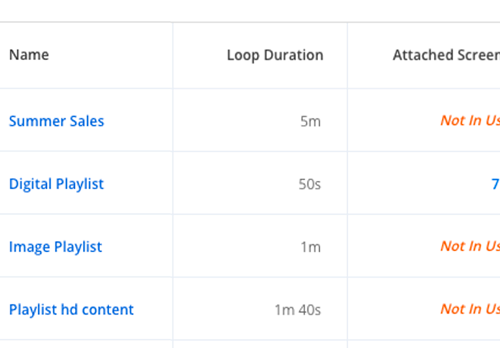This screenshot has width=500, height=360.
Task: Click empty attached cell below last Not In Use
Action: (424, 344)
